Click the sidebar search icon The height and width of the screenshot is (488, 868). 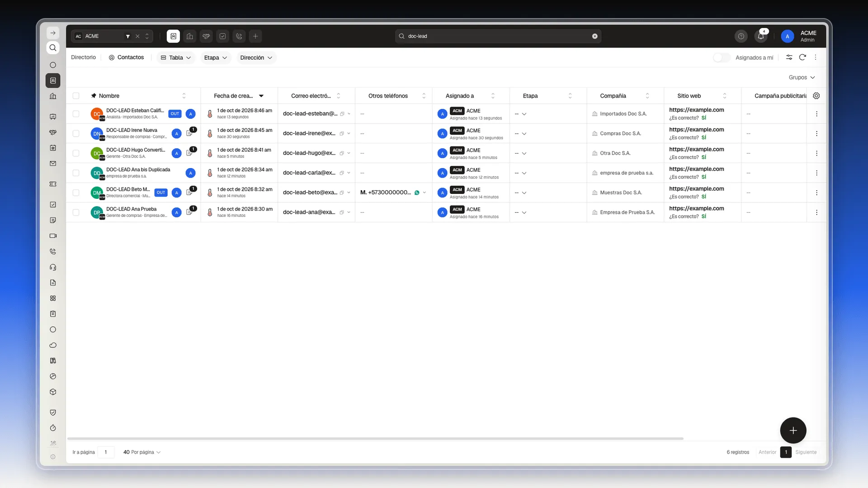click(53, 48)
